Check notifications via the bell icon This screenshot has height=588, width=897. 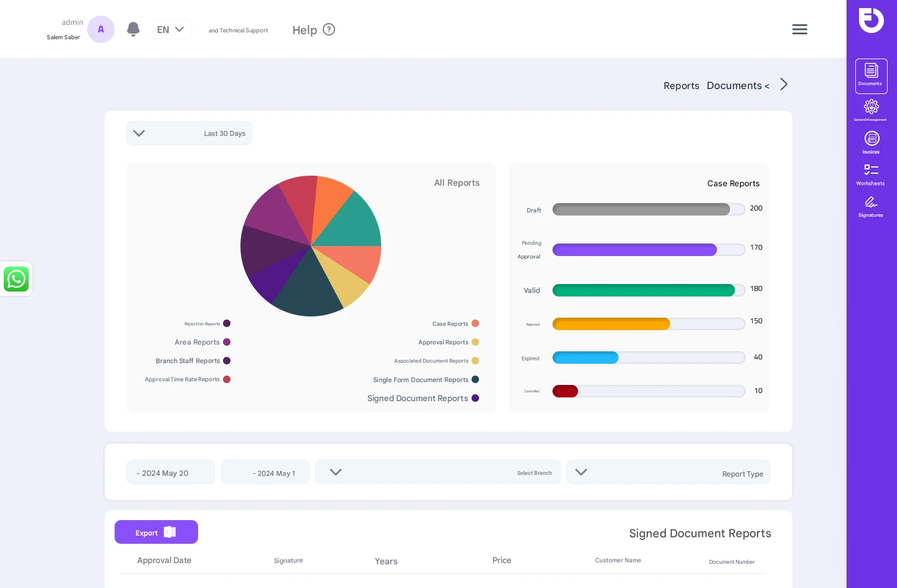tap(133, 29)
